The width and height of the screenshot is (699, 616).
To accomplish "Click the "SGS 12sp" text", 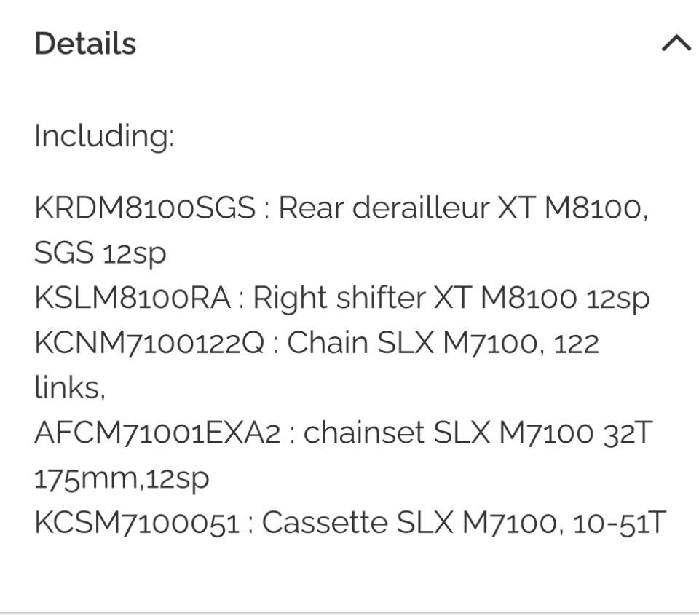I will click(100, 253).
